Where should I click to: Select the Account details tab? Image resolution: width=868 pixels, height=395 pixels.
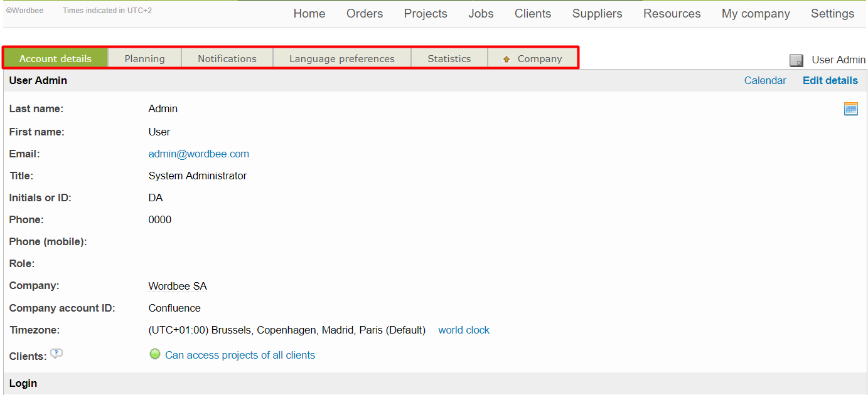point(55,58)
